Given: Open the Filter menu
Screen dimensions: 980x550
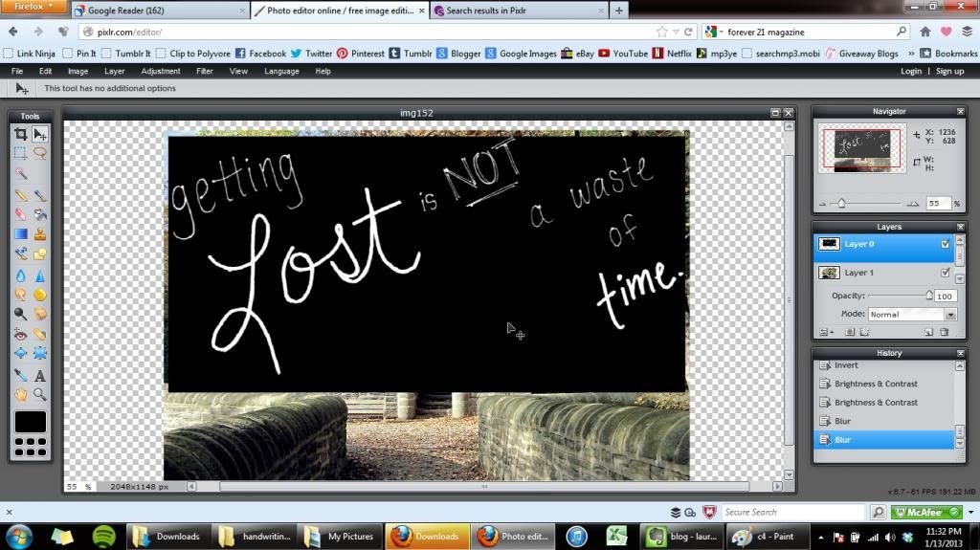Looking at the screenshot, I should pos(205,71).
